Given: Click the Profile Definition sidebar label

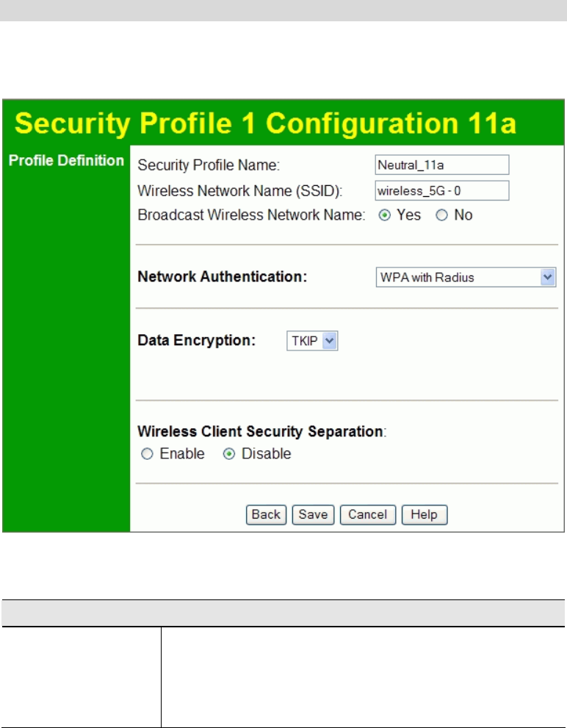Looking at the screenshot, I should coord(66,161).
